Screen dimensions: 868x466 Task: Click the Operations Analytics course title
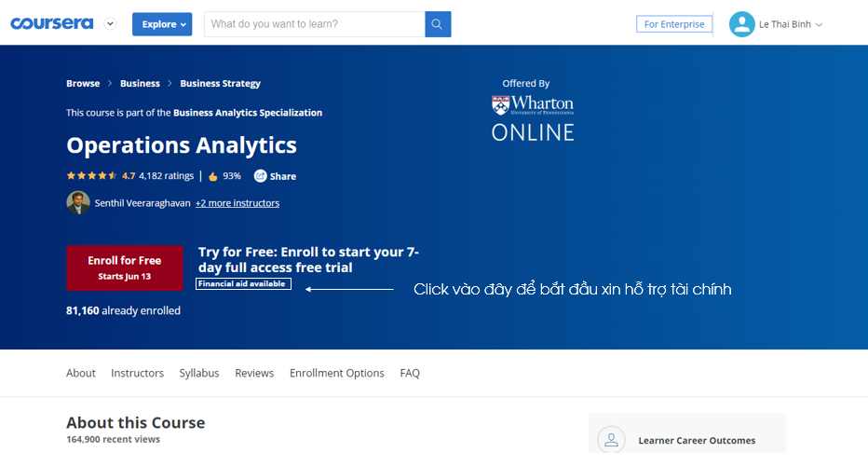[x=182, y=145]
